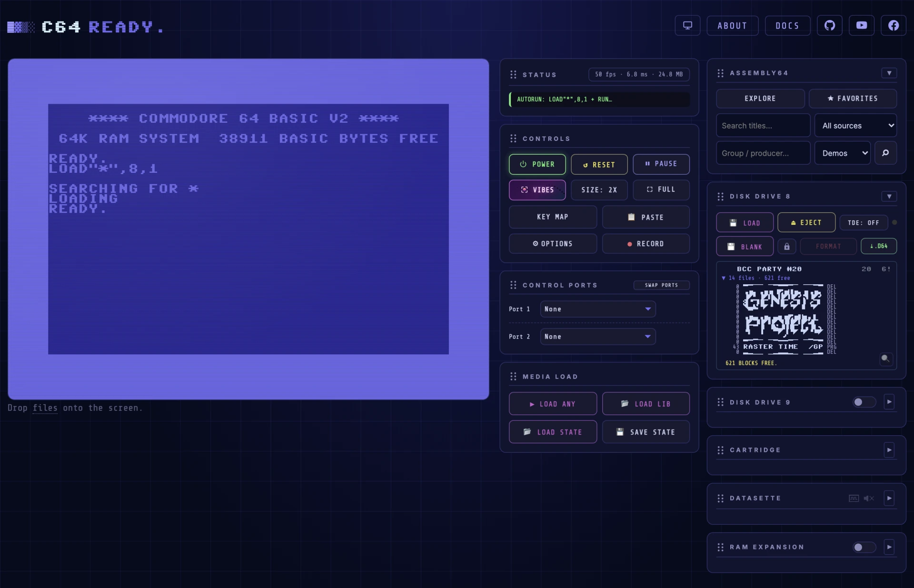This screenshot has width=914, height=588.
Task: Open the All sources dropdown
Action: point(856,126)
